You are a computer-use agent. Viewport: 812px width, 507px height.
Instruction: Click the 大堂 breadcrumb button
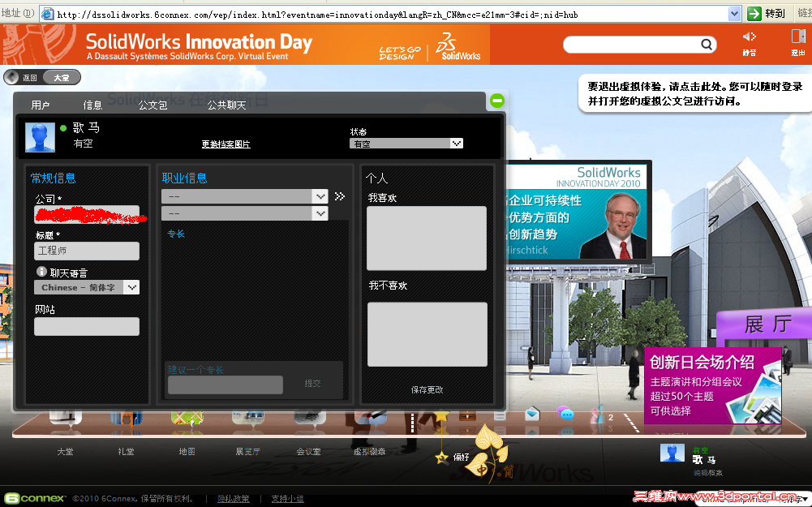click(62, 78)
